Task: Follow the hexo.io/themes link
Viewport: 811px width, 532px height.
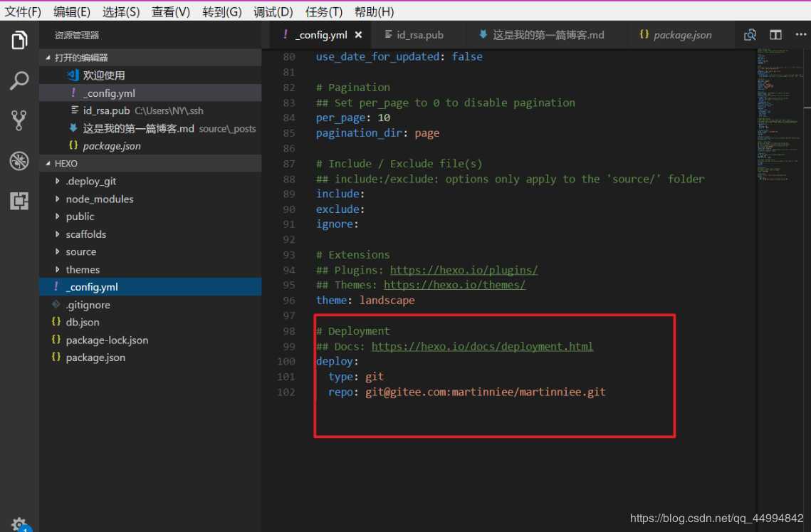Action: tap(454, 285)
